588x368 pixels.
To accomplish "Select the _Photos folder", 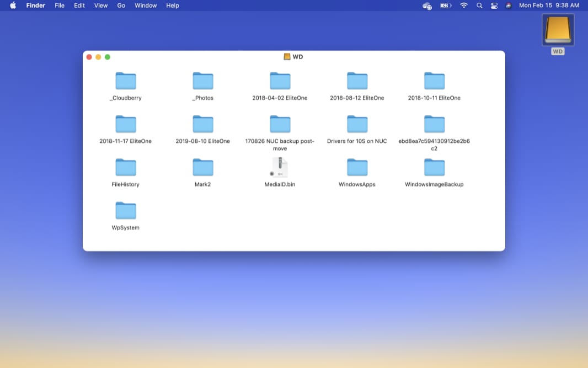I will 202,81.
